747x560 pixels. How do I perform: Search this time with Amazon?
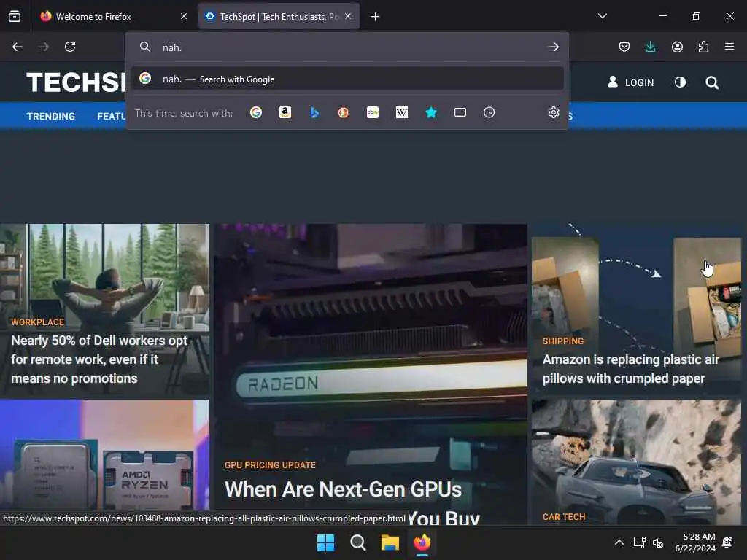pos(285,112)
